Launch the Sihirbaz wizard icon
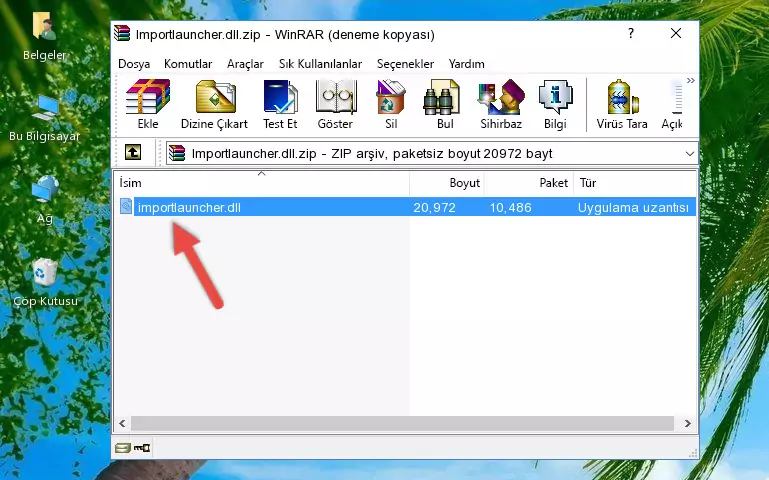769x480 pixels. (501, 97)
